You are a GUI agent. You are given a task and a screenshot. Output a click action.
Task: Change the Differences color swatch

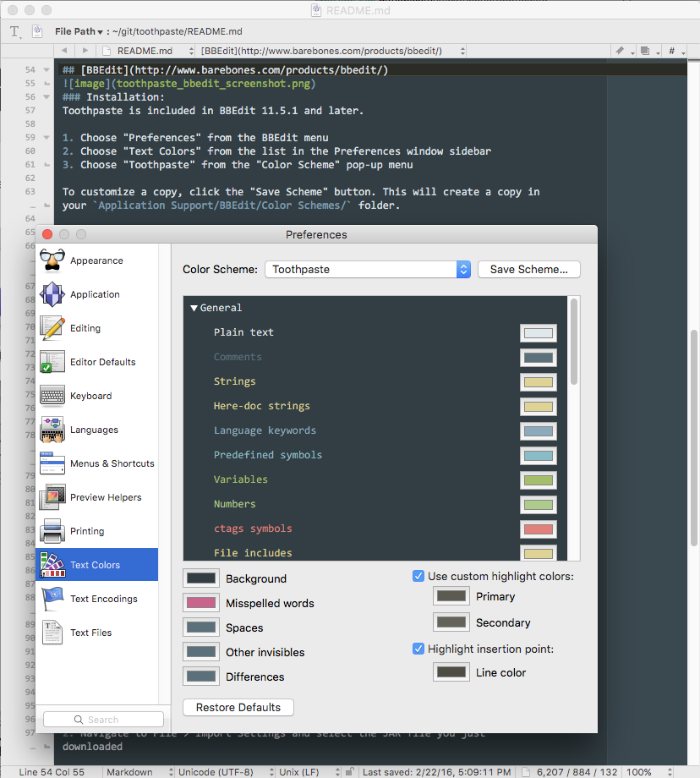[201, 677]
